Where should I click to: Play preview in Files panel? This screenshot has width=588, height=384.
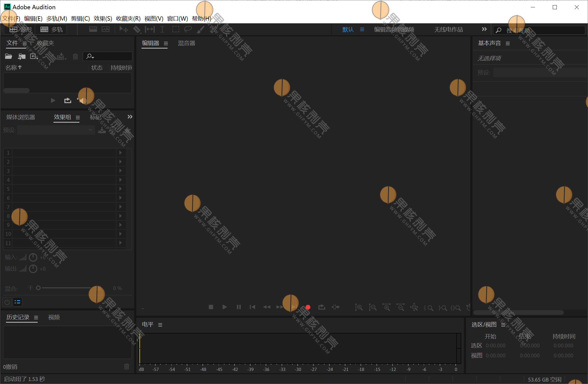pos(53,101)
